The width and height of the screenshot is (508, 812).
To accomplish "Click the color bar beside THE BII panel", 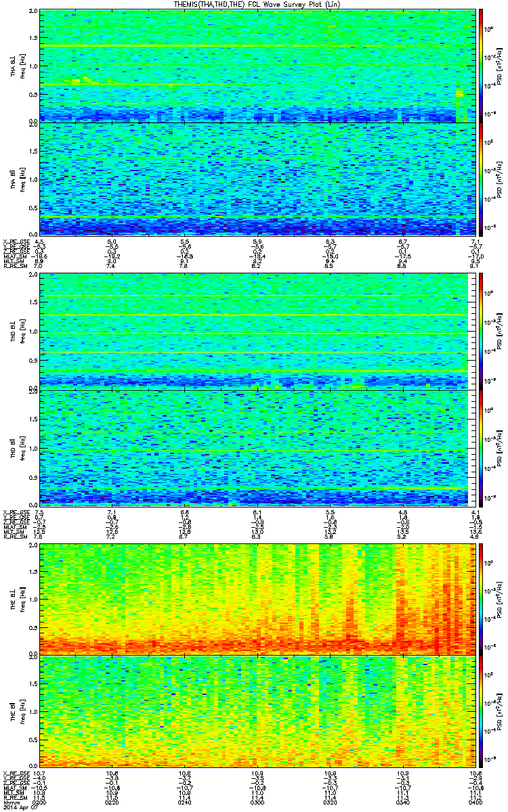I will click(x=482, y=712).
